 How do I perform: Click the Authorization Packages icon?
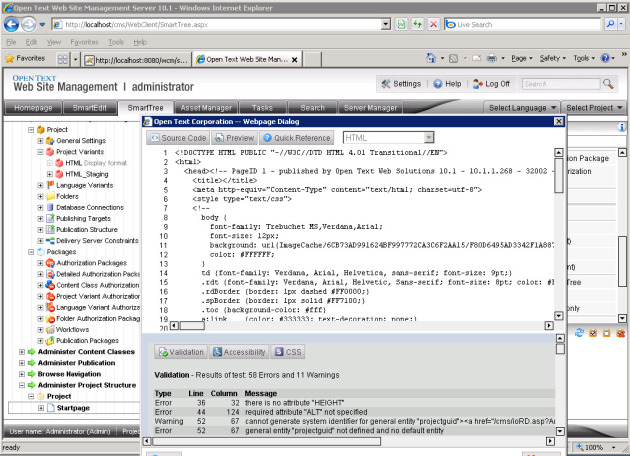(50, 263)
